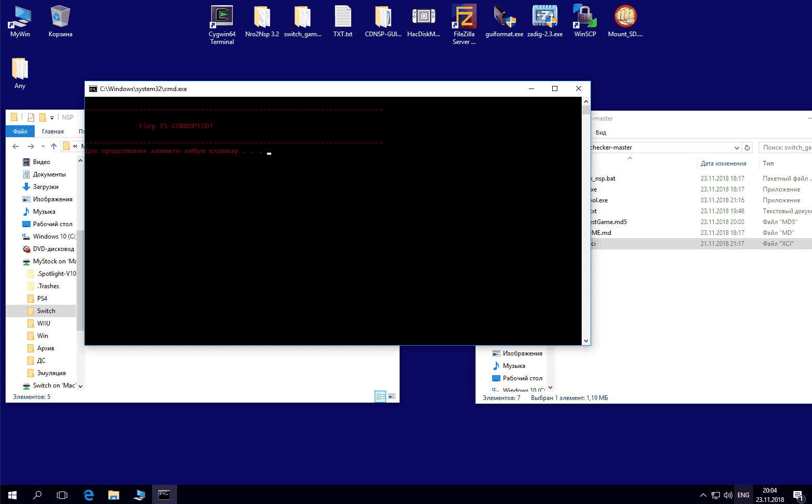Screen dimensions: 812x504
Task: Open the Файл ribbon tab
Action: [20, 131]
